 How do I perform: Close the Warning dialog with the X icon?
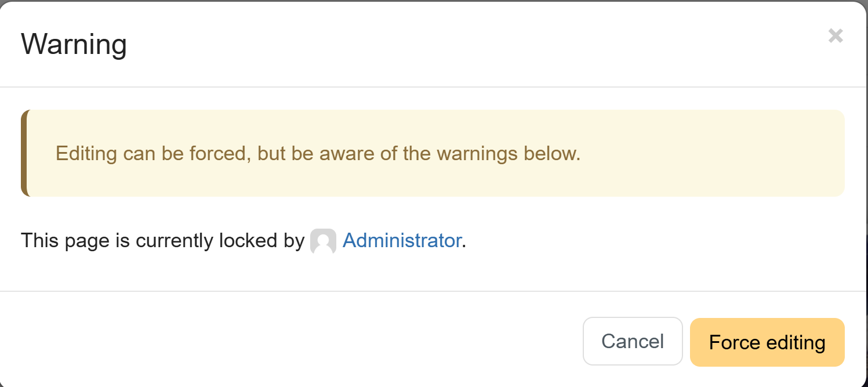click(x=835, y=36)
